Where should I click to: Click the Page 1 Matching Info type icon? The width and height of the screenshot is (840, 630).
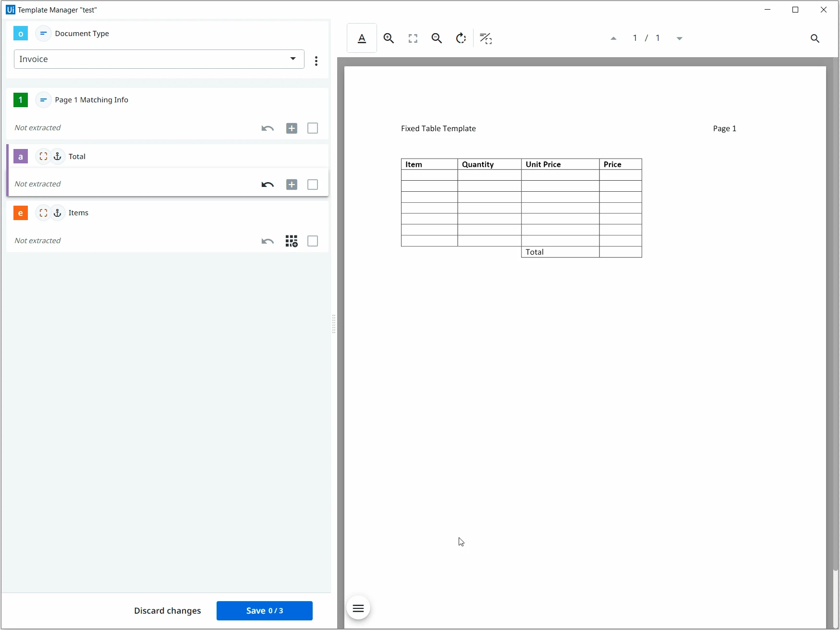43,100
